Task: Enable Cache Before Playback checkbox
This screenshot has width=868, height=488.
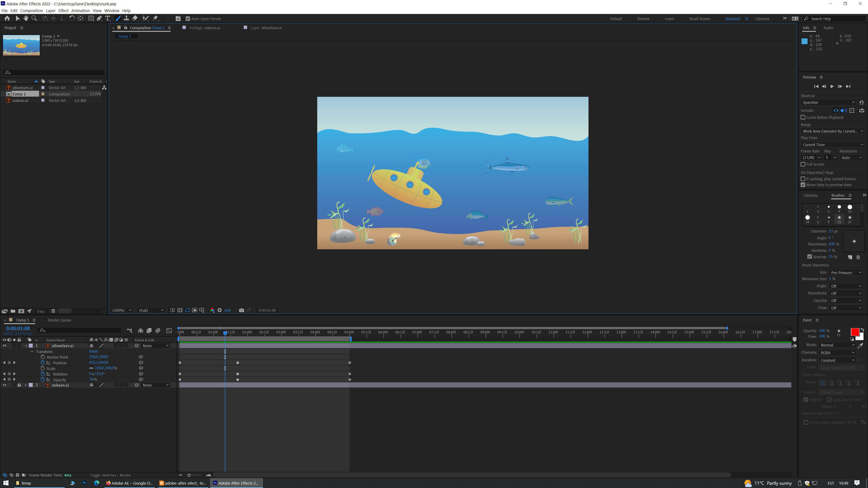Action: point(803,118)
